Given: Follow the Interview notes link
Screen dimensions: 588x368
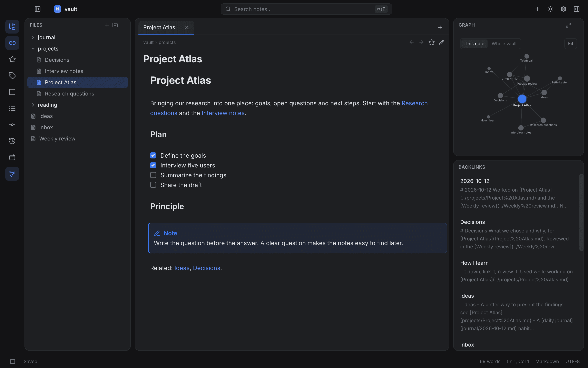Looking at the screenshot, I should coord(223,113).
